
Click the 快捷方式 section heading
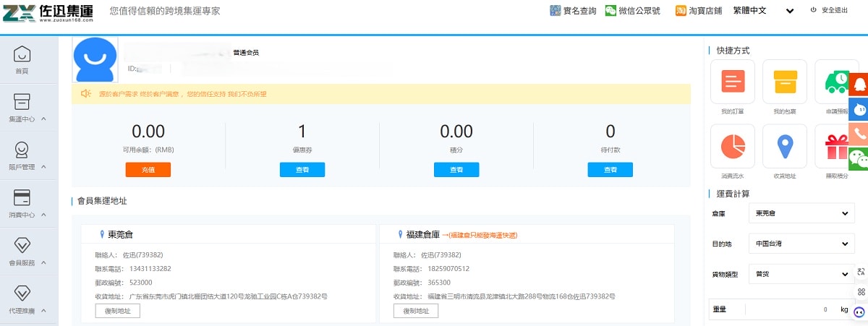point(733,51)
